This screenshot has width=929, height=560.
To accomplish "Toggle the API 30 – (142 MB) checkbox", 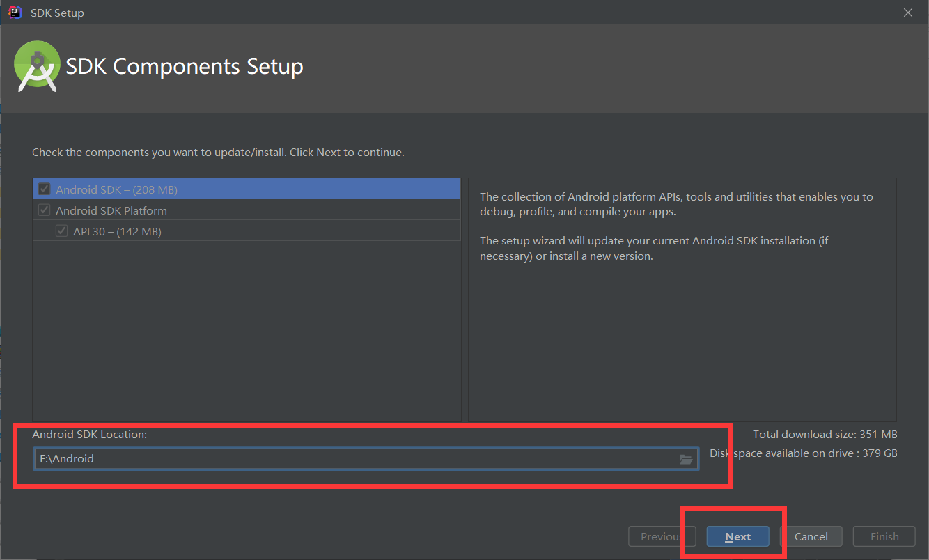I will pos(62,231).
